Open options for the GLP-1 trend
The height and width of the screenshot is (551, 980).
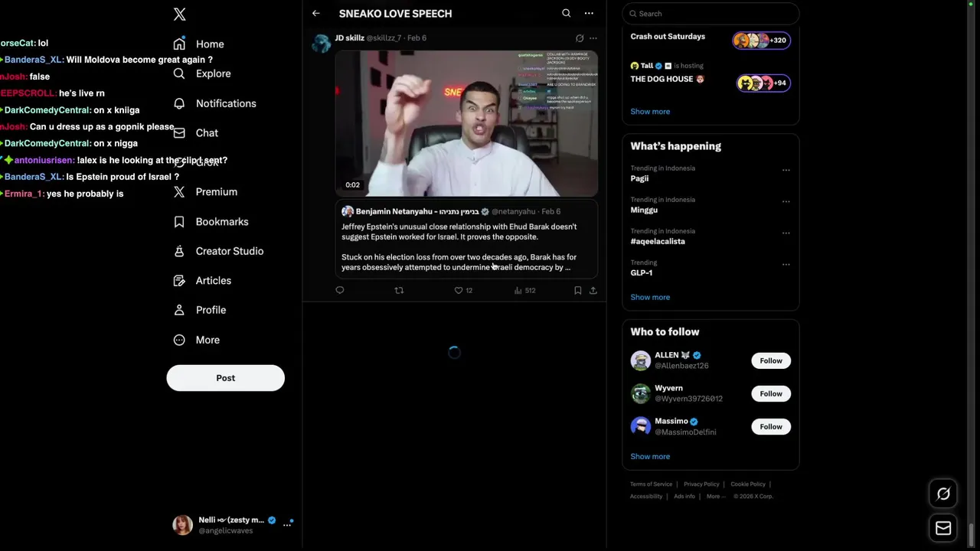point(786,265)
